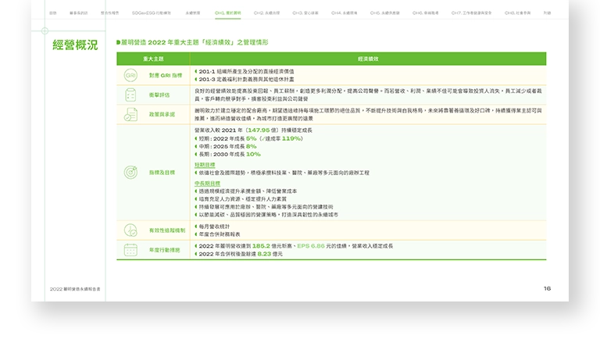Click the 147.95 revenue figure

tap(259, 130)
